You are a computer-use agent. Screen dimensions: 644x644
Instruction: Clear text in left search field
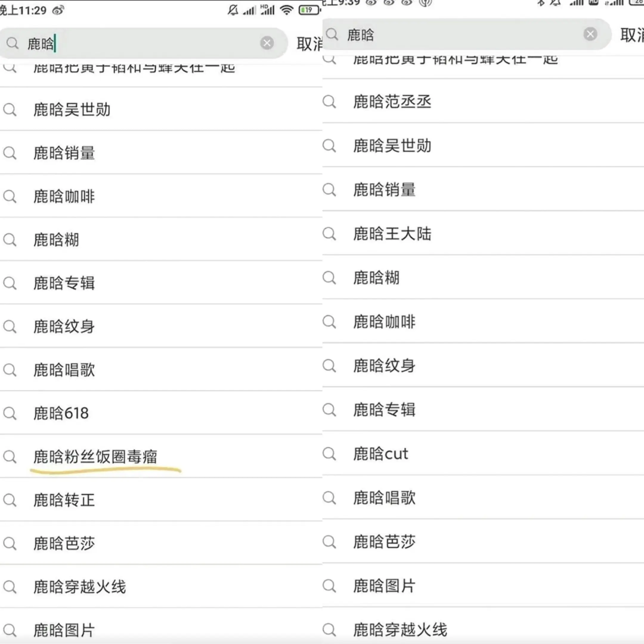tap(267, 43)
